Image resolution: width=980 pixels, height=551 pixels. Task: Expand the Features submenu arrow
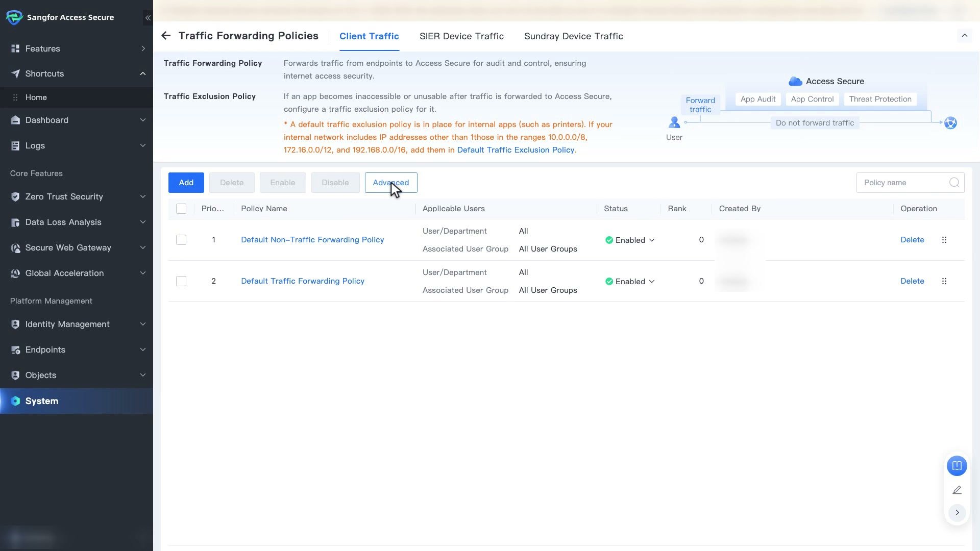click(143, 48)
